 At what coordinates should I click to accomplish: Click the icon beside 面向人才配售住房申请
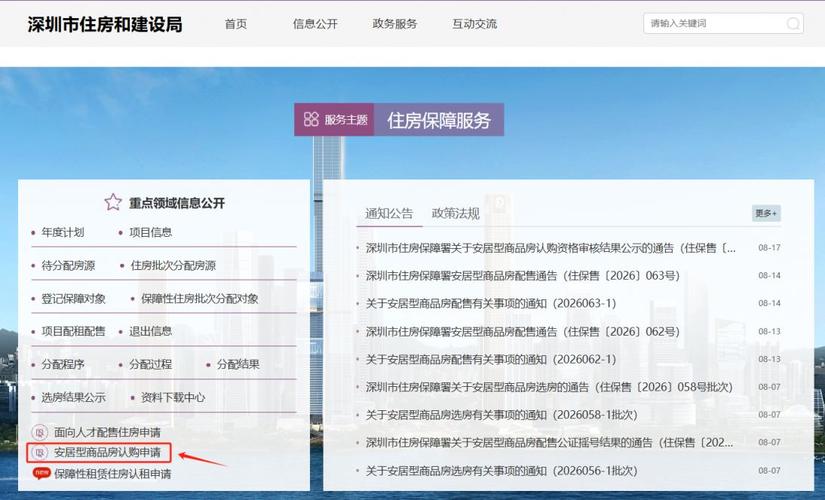click(x=39, y=433)
